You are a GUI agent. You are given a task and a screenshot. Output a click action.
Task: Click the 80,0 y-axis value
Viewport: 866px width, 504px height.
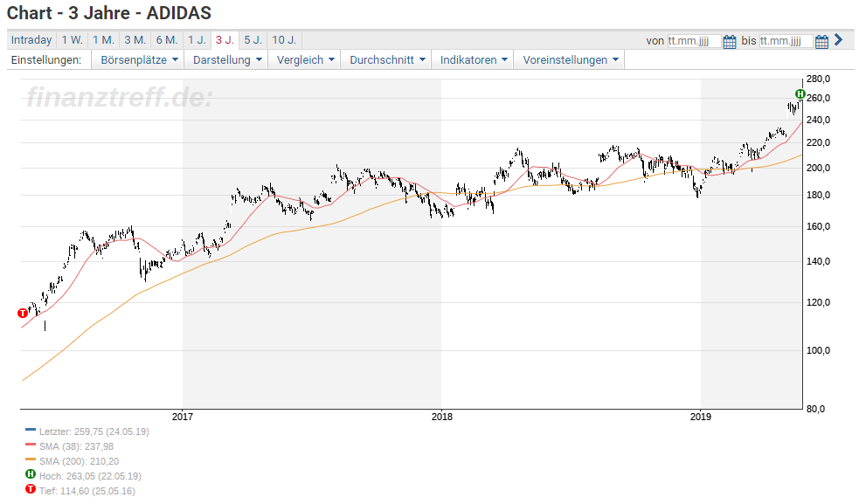815,409
